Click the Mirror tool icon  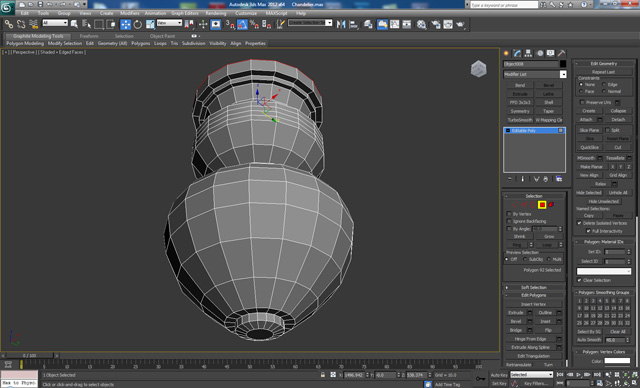coord(341,24)
